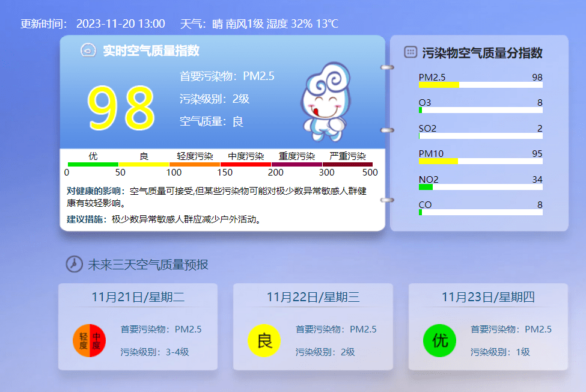Click the orange 轻度污染 scale segment

coord(195,164)
